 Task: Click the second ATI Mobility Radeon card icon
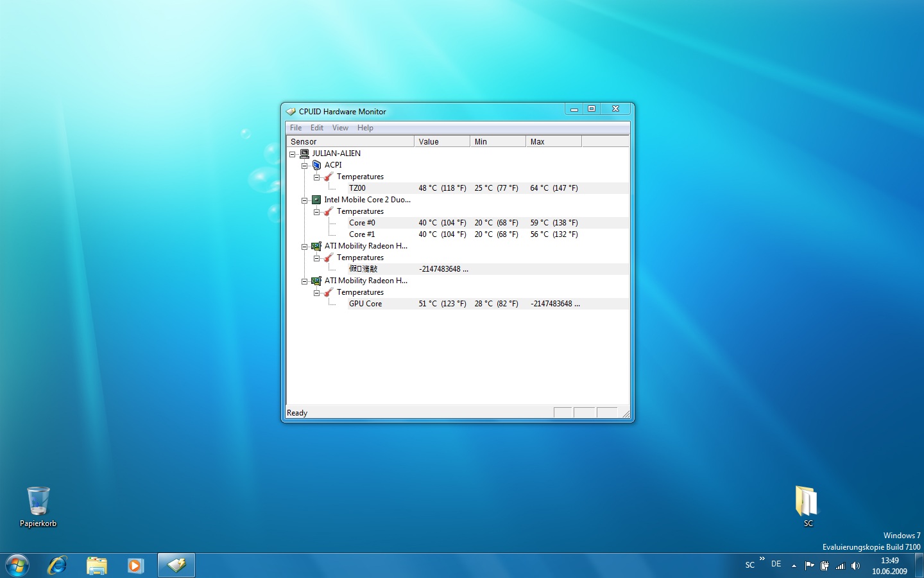point(316,281)
